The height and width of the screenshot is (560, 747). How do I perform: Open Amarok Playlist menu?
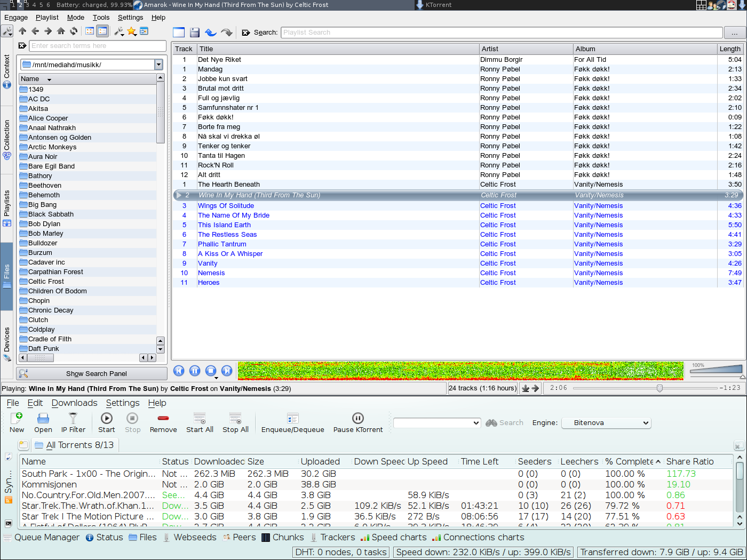click(47, 18)
